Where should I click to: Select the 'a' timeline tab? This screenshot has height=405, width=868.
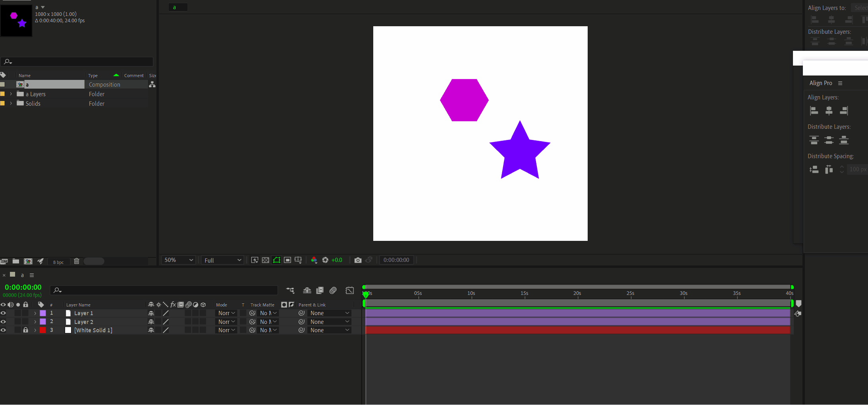click(22, 275)
